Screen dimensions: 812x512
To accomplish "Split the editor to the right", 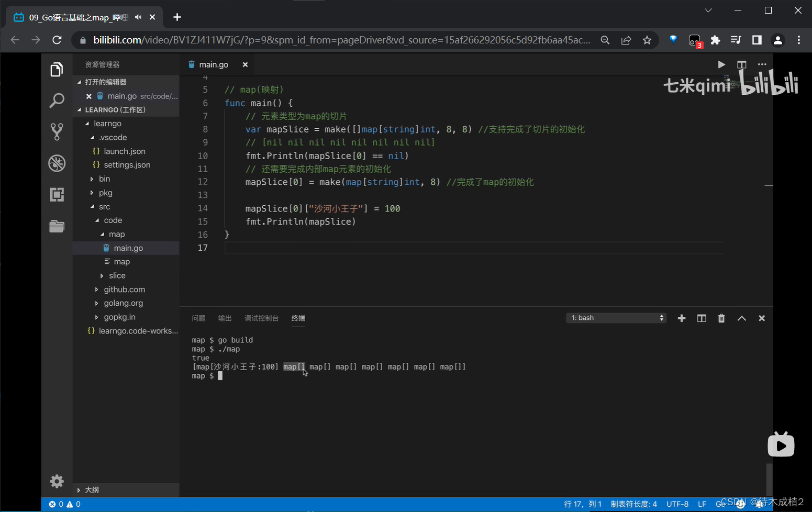I will pyautogui.click(x=741, y=64).
